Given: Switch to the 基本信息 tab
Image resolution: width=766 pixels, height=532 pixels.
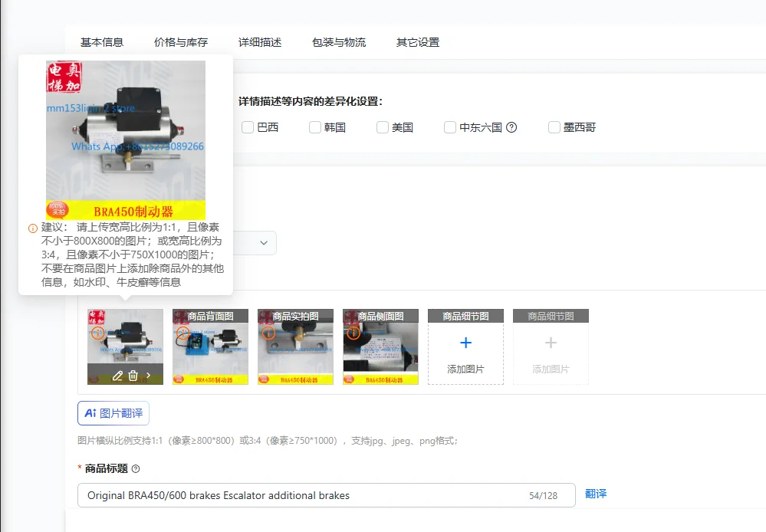Looking at the screenshot, I should (102, 42).
